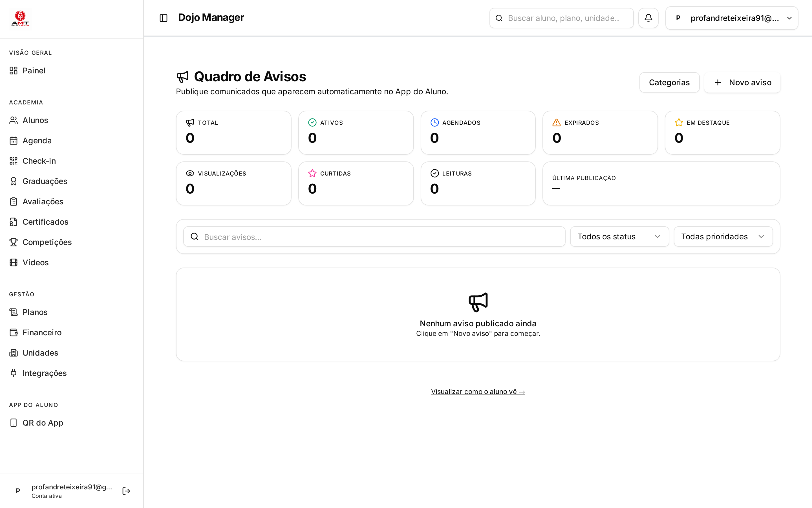Click the large megaphone in empty state

point(478,302)
